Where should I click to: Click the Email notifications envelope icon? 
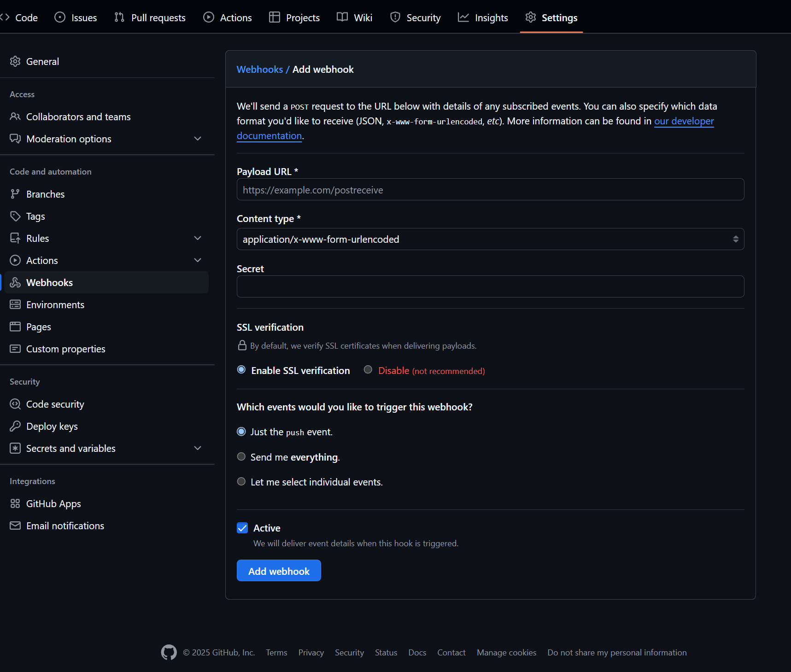coord(15,526)
